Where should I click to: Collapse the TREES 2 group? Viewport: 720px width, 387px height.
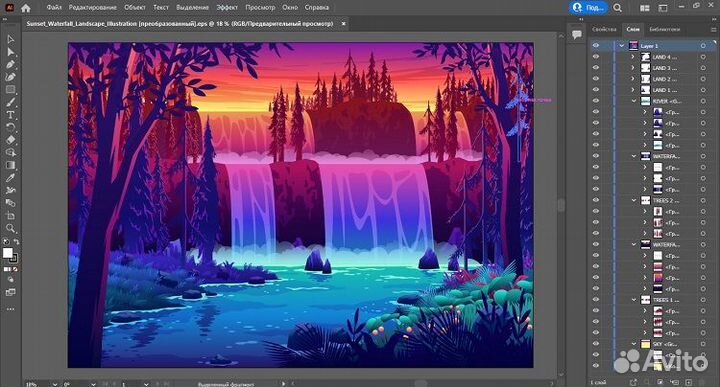click(x=634, y=200)
